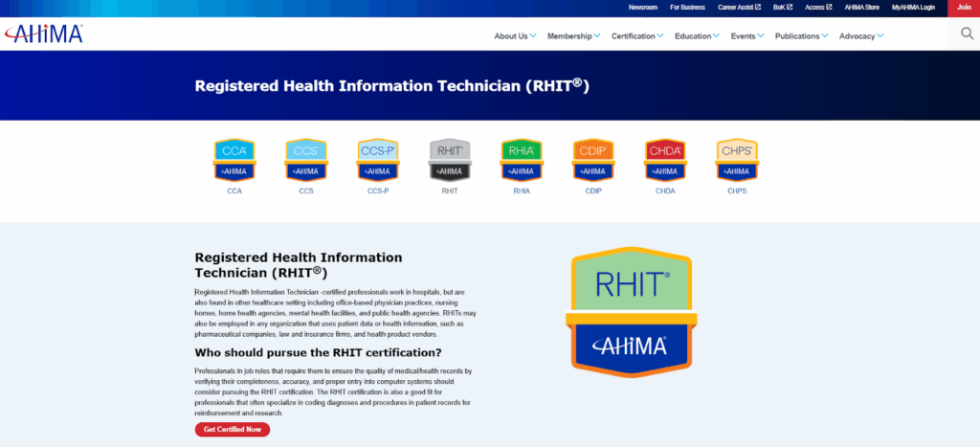Click the CHDA text label under badge
The image size is (980, 447).
[666, 190]
